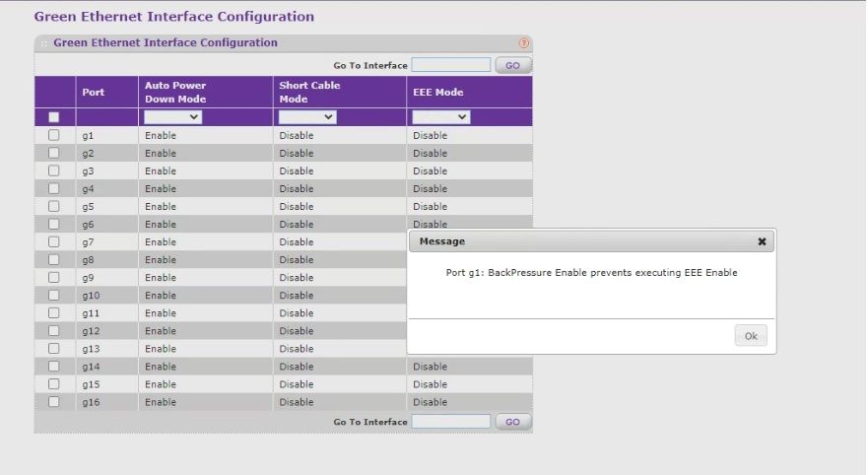
Task: Click the Port column header
Action: click(93, 92)
